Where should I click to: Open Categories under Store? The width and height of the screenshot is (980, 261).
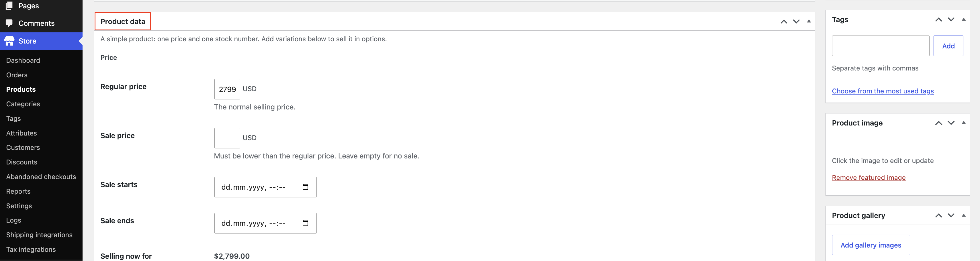23,104
